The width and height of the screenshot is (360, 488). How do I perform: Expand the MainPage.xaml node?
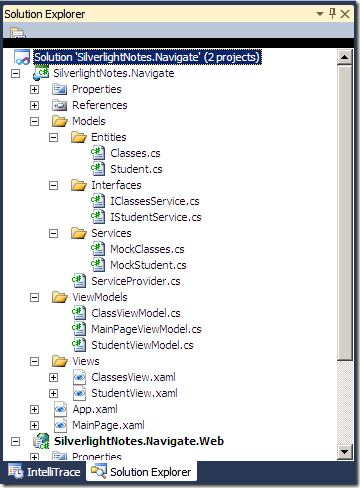[x=34, y=425]
